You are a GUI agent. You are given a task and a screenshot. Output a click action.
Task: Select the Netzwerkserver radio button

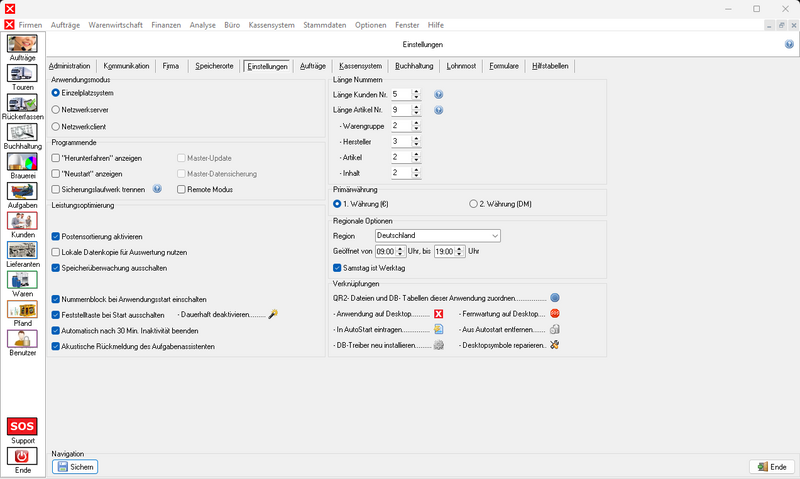[x=56, y=110]
